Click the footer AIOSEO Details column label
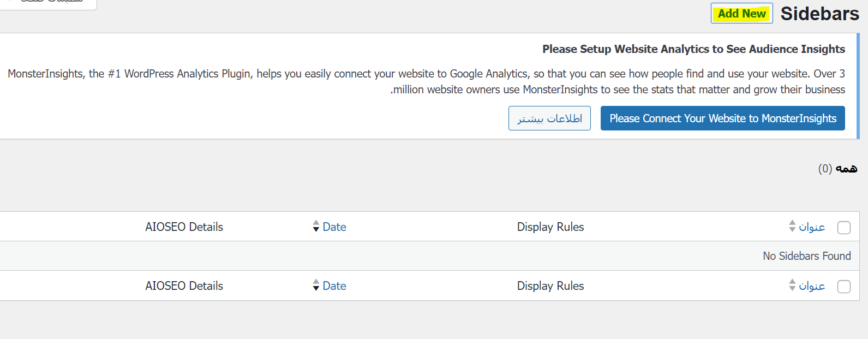Image resolution: width=868 pixels, height=339 pixels. point(184,286)
